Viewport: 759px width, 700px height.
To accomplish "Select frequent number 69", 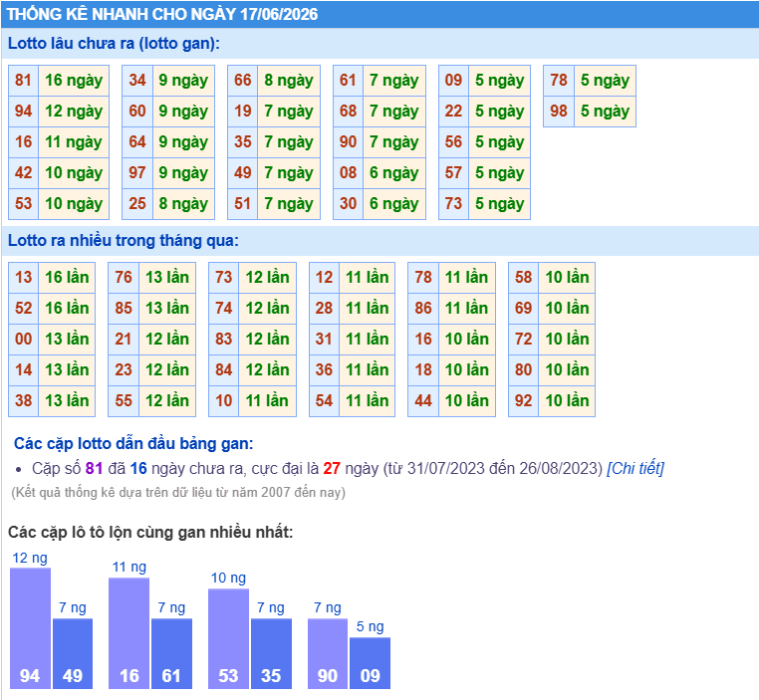I will (524, 309).
